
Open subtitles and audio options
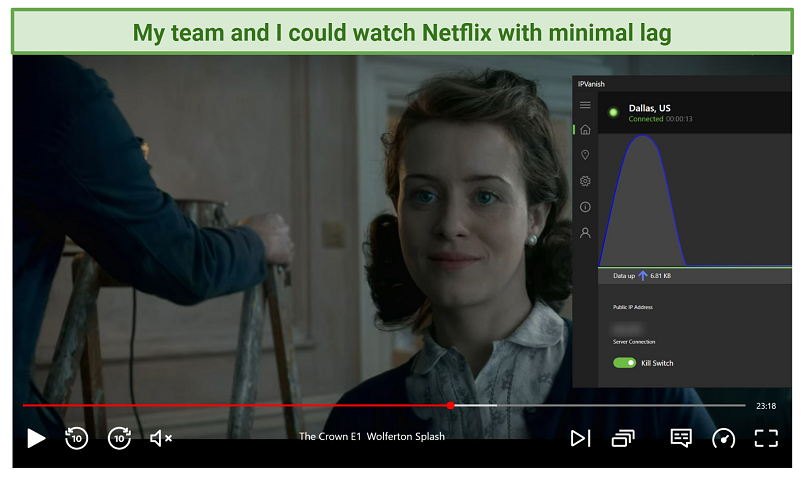681,437
